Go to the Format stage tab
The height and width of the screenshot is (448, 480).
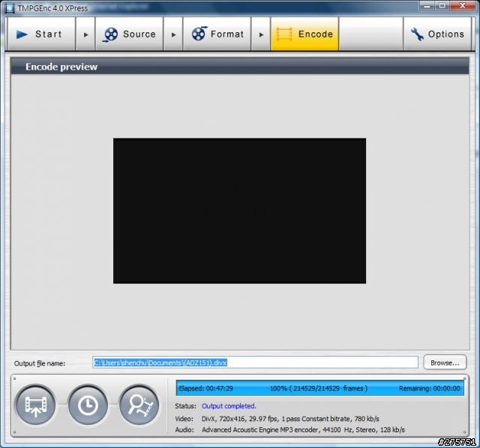click(217, 34)
